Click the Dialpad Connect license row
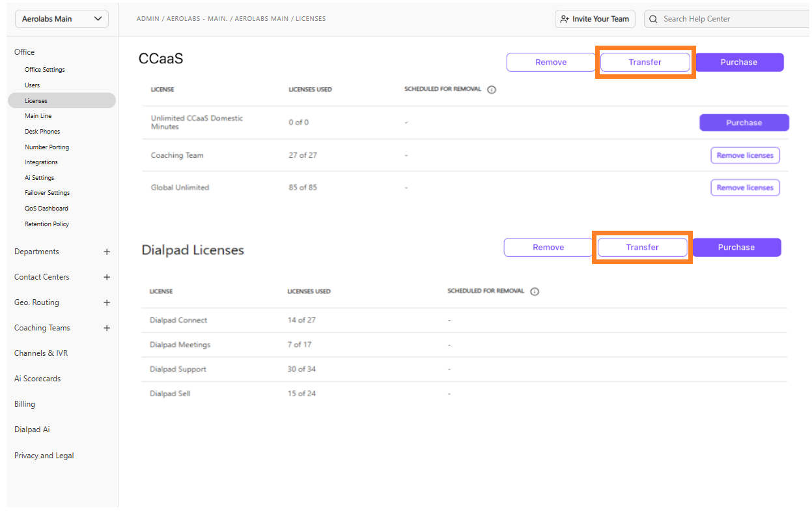The image size is (812, 511). click(x=464, y=321)
